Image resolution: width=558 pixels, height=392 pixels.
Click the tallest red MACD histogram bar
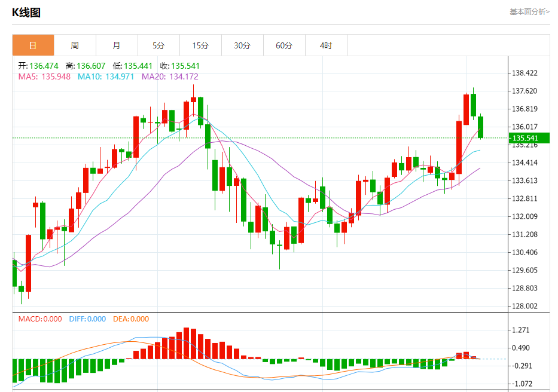[186, 343]
